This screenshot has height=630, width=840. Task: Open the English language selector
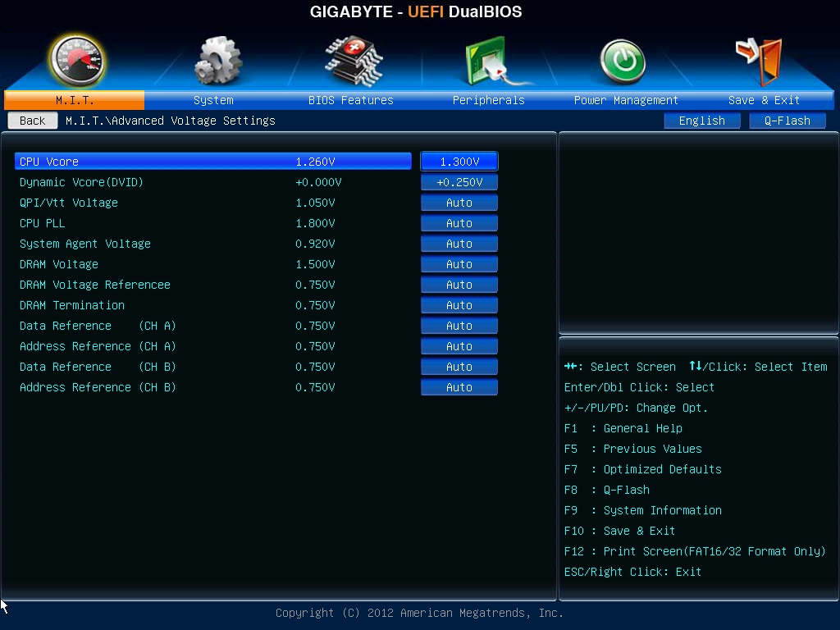702,121
